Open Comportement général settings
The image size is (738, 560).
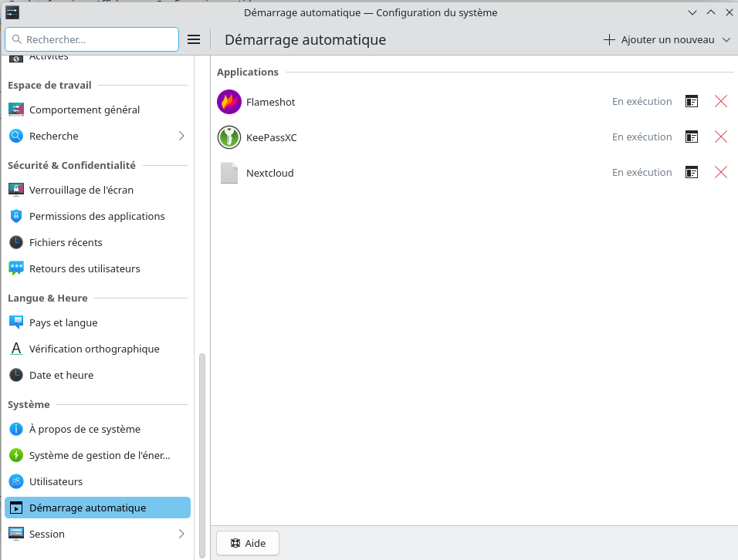tap(84, 110)
